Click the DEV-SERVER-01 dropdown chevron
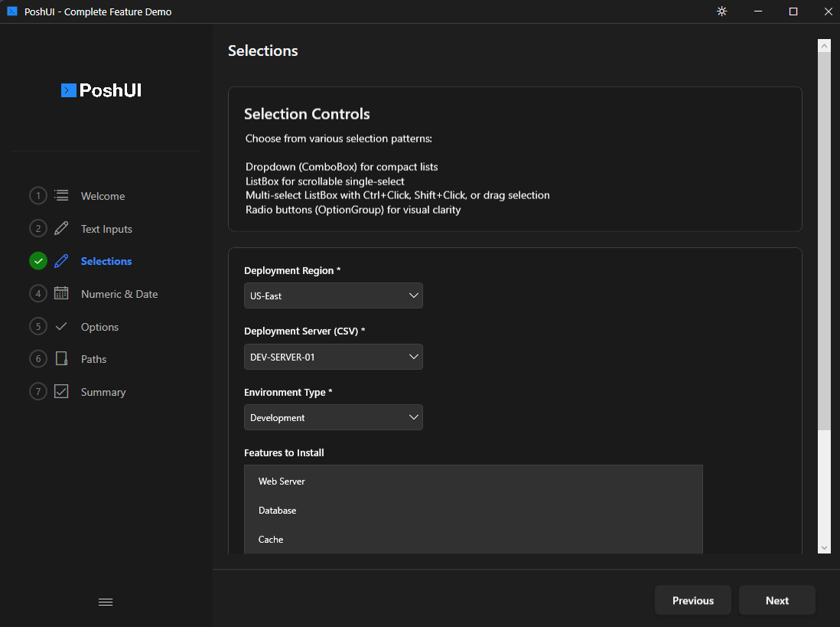Screen dimensions: 840x627 tap(414, 357)
